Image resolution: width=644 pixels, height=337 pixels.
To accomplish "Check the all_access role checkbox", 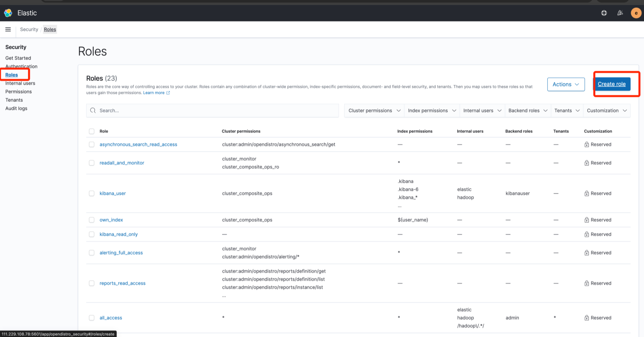I will [x=91, y=318].
